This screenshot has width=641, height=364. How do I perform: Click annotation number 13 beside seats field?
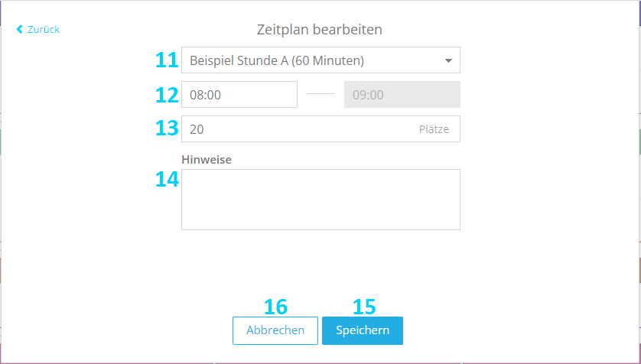tap(167, 128)
